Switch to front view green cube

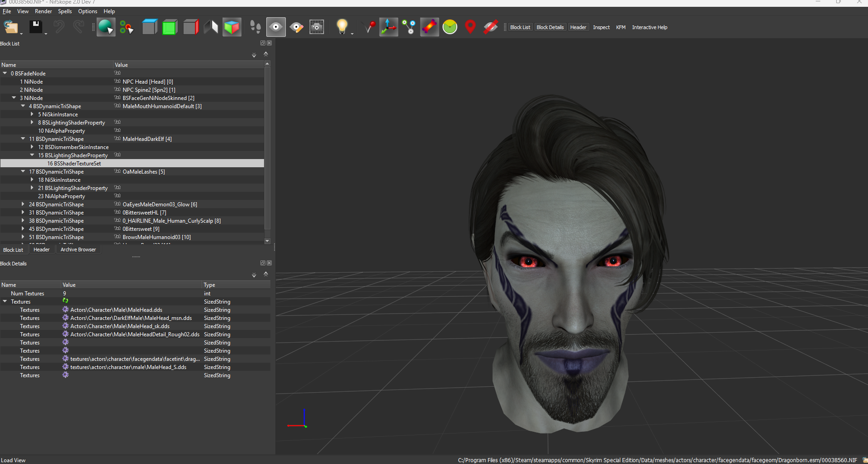pos(170,27)
